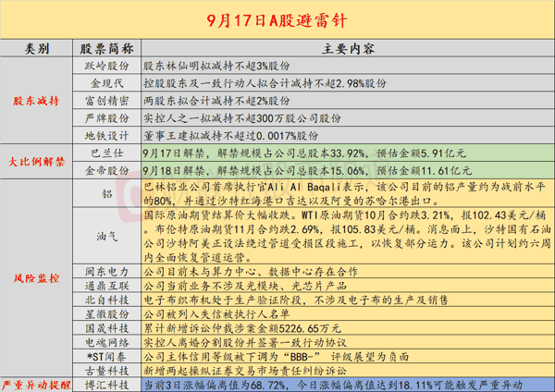This screenshot has width=555, height=392.
Task: Click the 涨幅偏离值为68.72% content cell
Action: point(348,385)
